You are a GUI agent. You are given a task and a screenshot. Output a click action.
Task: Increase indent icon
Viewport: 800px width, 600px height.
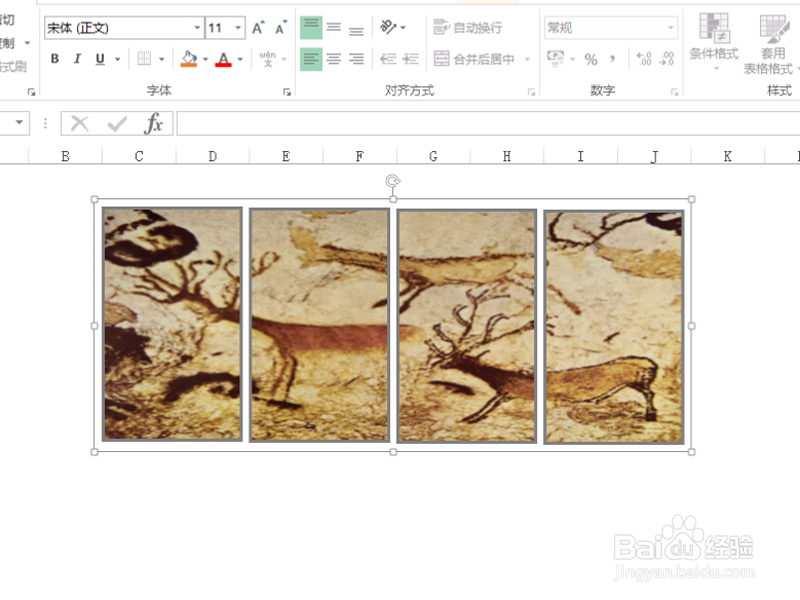point(411,59)
